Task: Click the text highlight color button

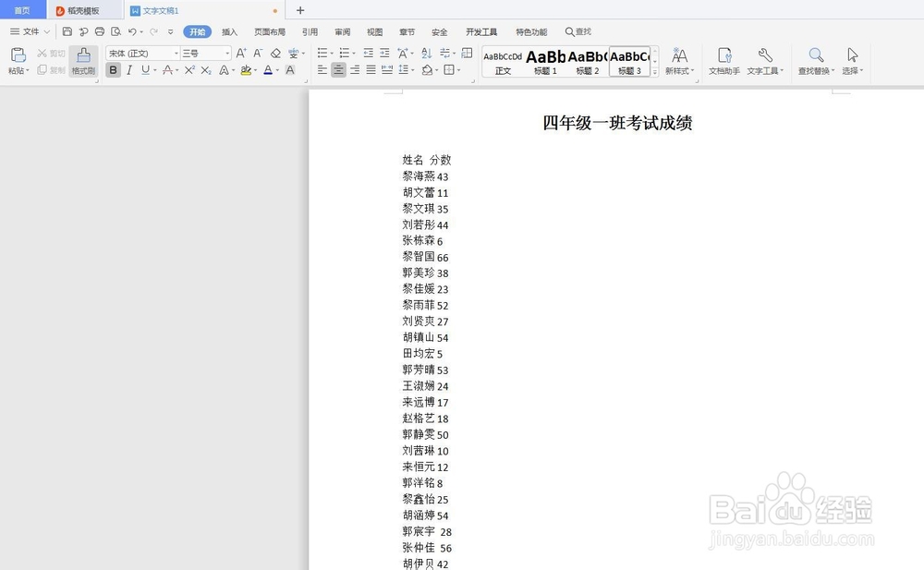Action: point(246,70)
